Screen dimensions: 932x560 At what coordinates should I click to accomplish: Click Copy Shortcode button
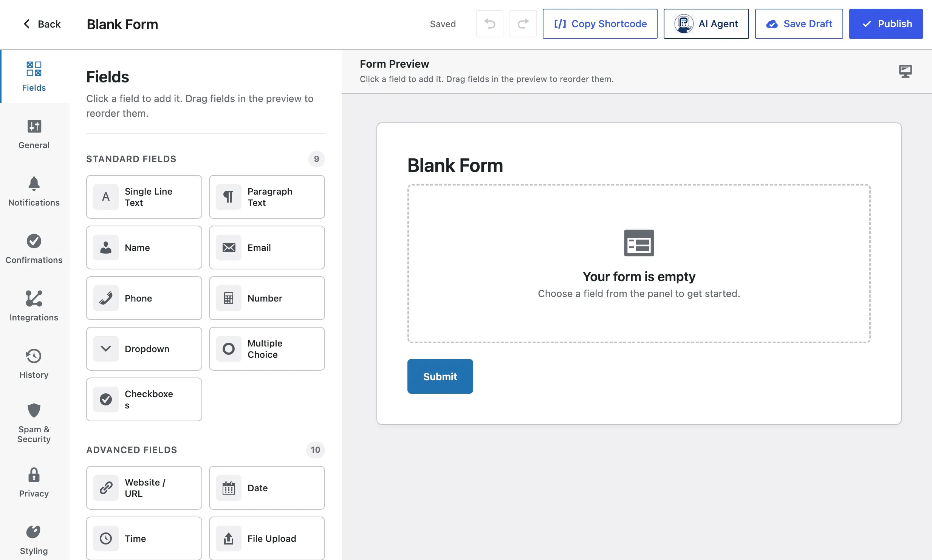(x=600, y=24)
